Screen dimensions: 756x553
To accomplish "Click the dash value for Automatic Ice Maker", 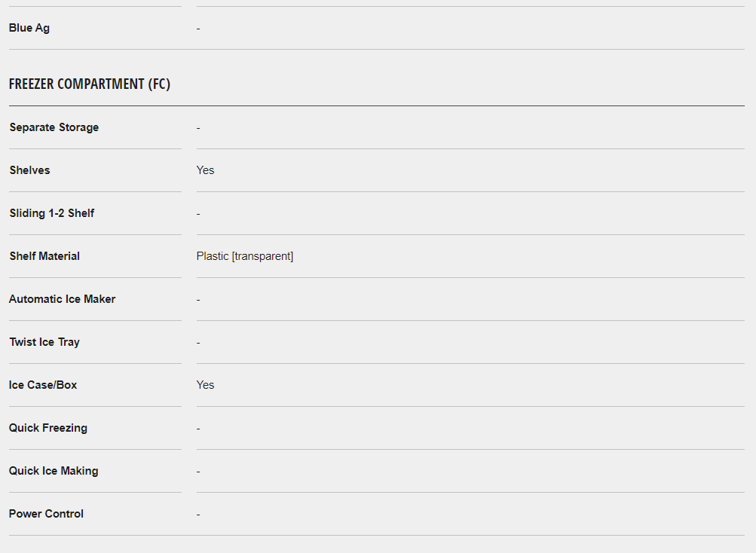I will pyautogui.click(x=198, y=300).
